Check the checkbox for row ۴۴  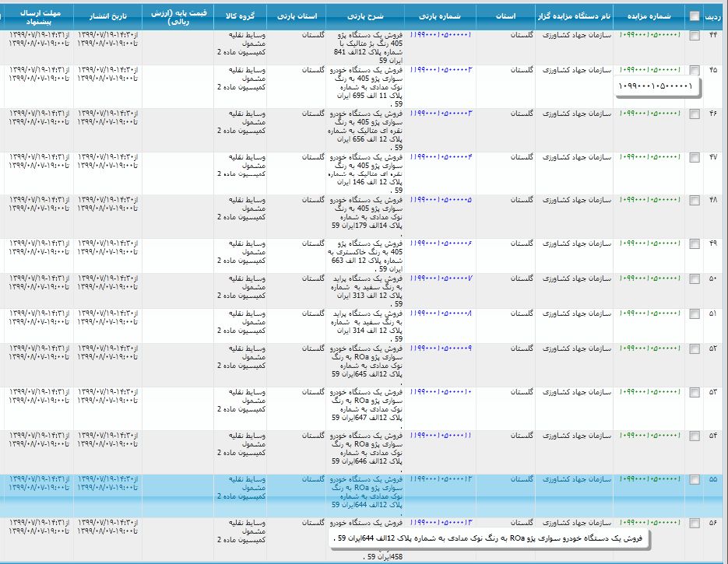pyautogui.click(x=695, y=37)
